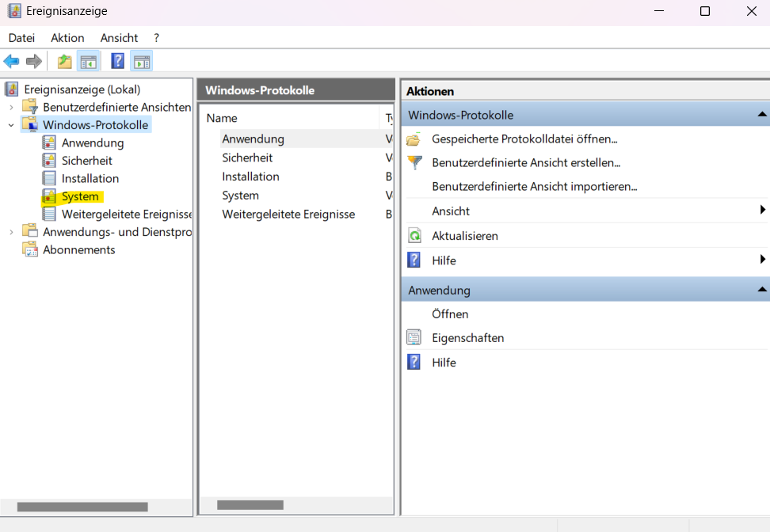The image size is (770, 532).
Task: Click the Hilfe icon under Anwendung actions
Action: pyautogui.click(x=414, y=362)
